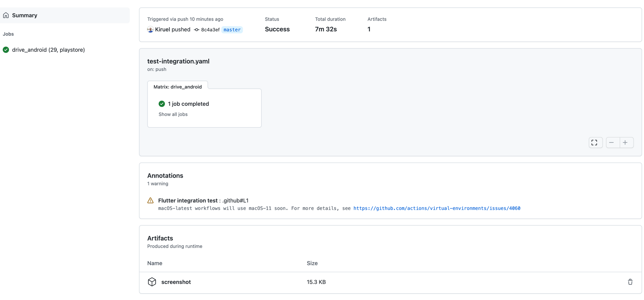Click Kiruel's avatar image

click(x=150, y=30)
